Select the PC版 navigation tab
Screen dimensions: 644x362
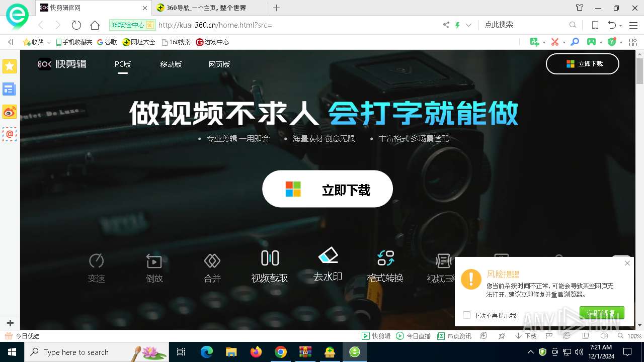(x=123, y=64)
